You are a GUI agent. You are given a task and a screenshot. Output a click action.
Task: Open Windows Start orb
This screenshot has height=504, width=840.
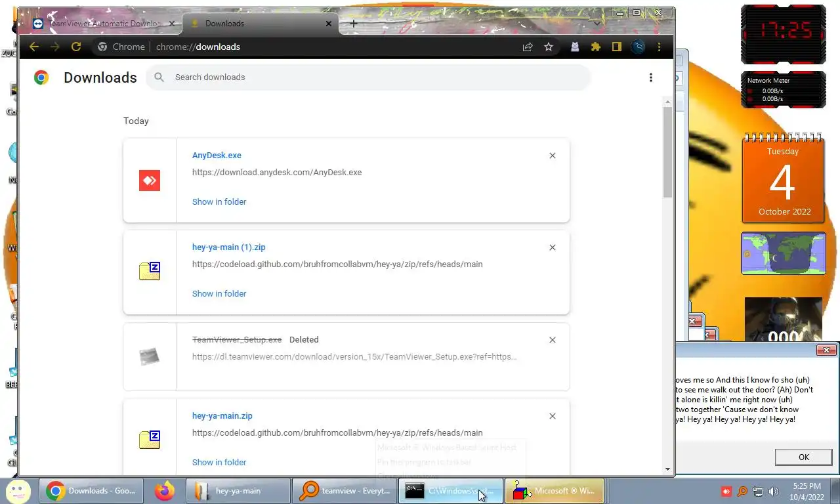18,490
